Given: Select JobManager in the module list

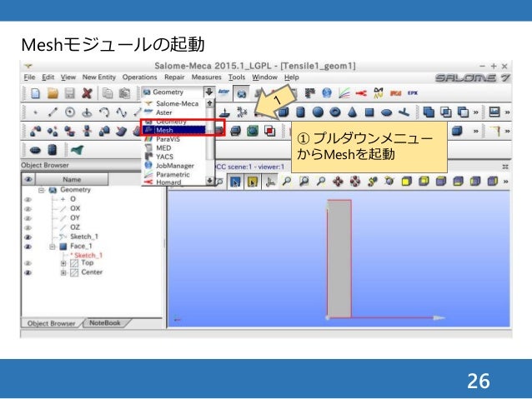Looking at the screenshot, I should tap(173, 166).
